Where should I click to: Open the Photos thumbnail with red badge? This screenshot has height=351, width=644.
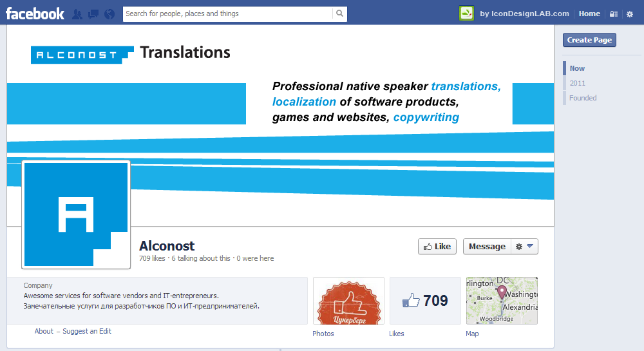[348, 301]
